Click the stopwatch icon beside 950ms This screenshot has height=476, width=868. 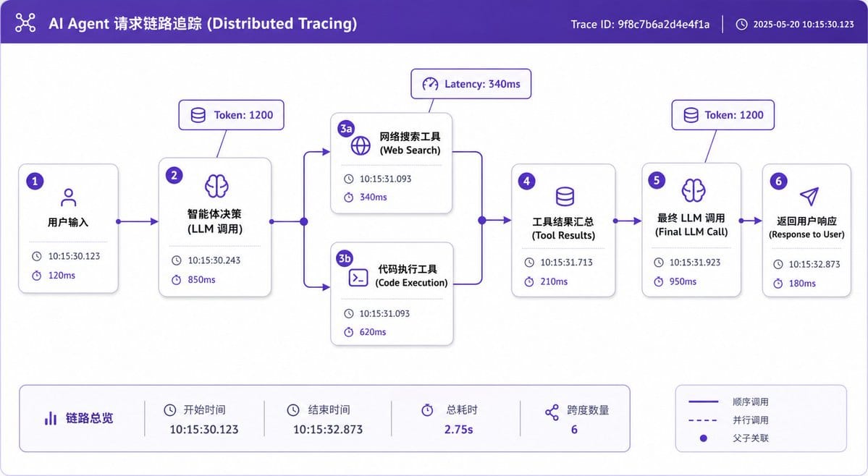[658, 281]
